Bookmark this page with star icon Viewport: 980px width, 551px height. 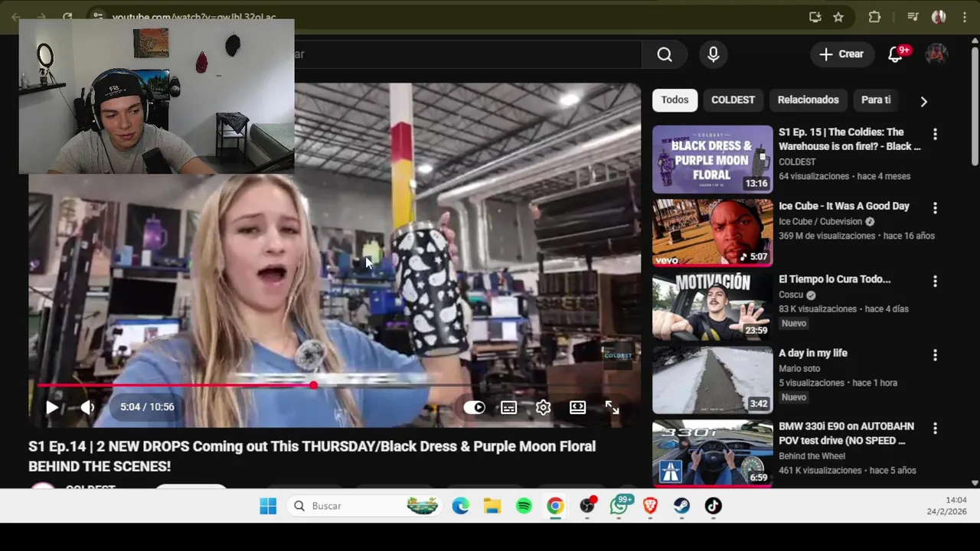838,17
